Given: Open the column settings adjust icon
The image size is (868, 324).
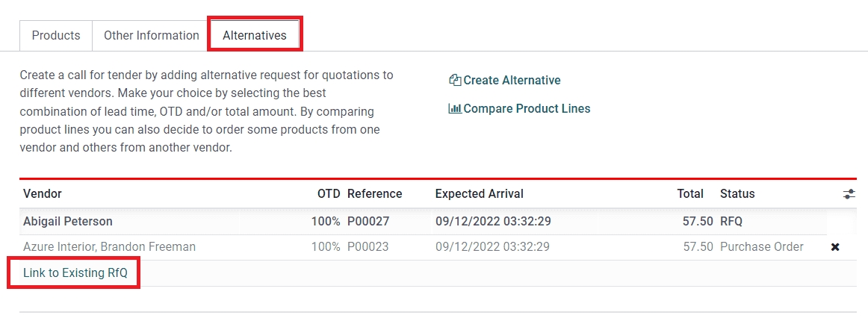Looking at the screenshot, I should [849, 194].
